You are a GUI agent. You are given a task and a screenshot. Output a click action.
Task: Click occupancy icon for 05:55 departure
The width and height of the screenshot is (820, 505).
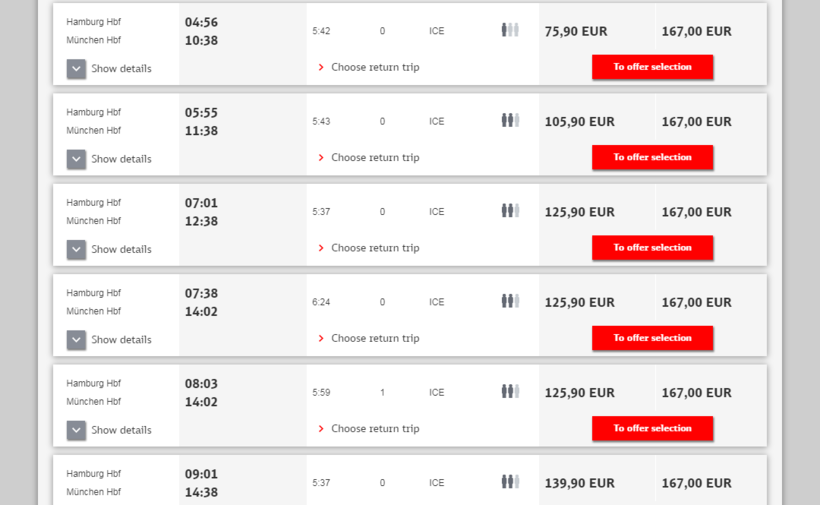pos(510,120)
